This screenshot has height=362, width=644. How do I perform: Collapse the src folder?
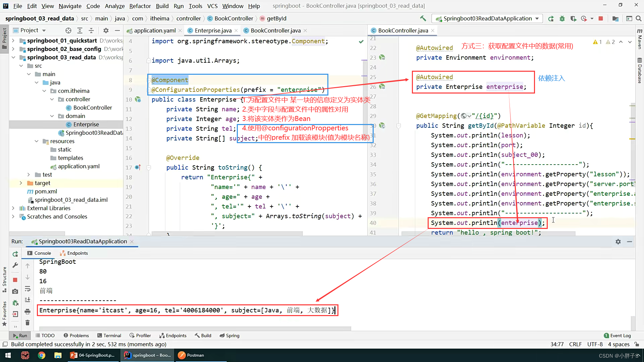tap(21, 66)
